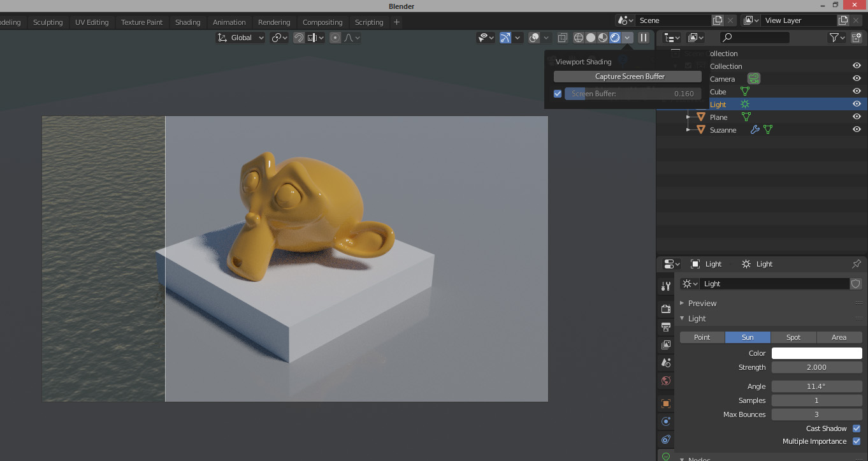Toggle the pin icon in properties header

[857, 264]
